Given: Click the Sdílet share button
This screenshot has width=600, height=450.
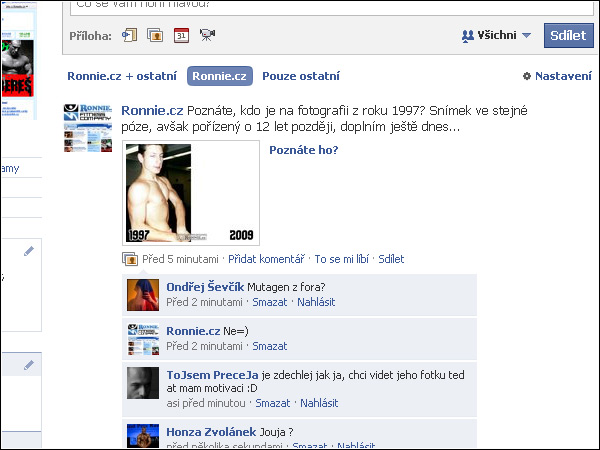Looking at the screenshot, I should pos(568,35).
